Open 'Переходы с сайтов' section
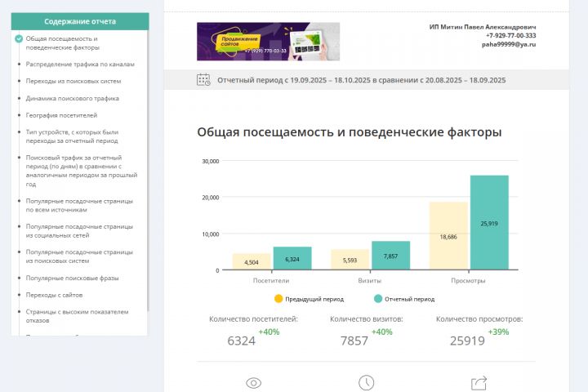Screen dimensions: 588x392 54,295
